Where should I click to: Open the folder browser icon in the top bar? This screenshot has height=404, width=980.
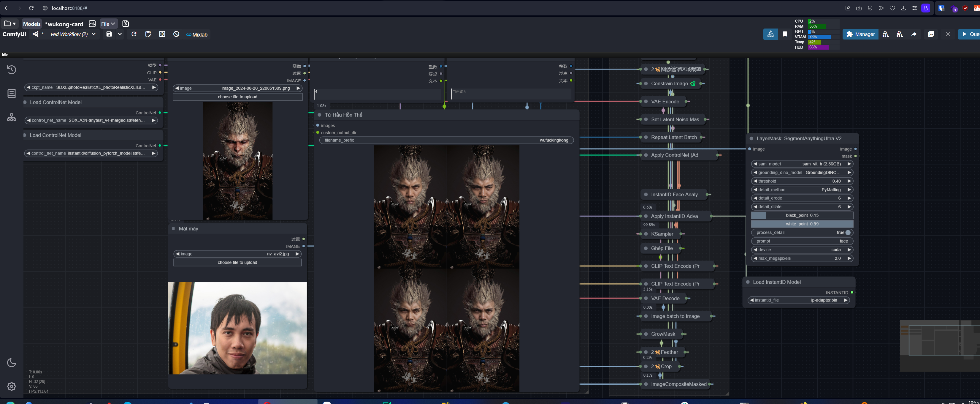point(9,23)
